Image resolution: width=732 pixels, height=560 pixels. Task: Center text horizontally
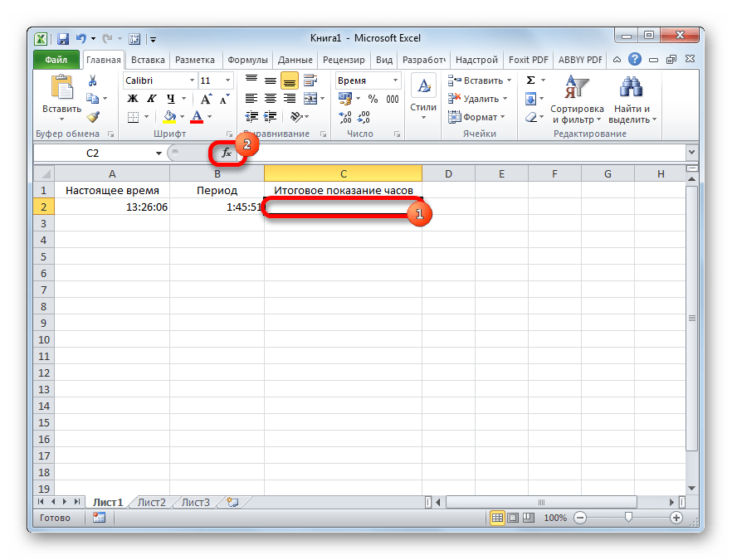[x=271, y=99]
